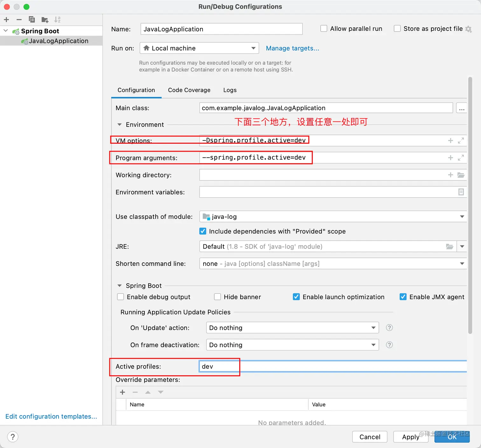
Task: Click into Main class field
Action: (x=326, y=108)
